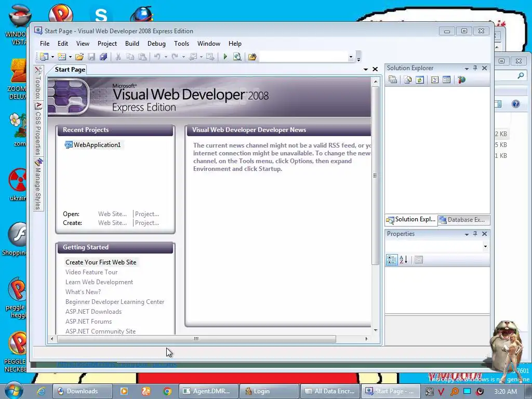Click the View Designer icon in Solution Explorer
The width and height of the screenshot is (532, 399).
click(446, 79)
